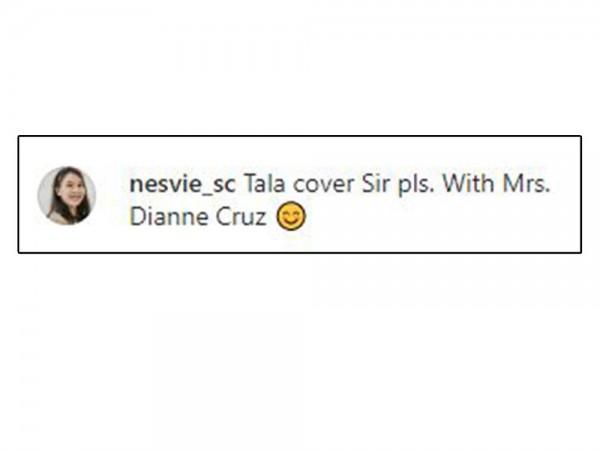Click the smiling face emoji
The width and height of the screenshot is (600, 450).
(x=291, y=216)
